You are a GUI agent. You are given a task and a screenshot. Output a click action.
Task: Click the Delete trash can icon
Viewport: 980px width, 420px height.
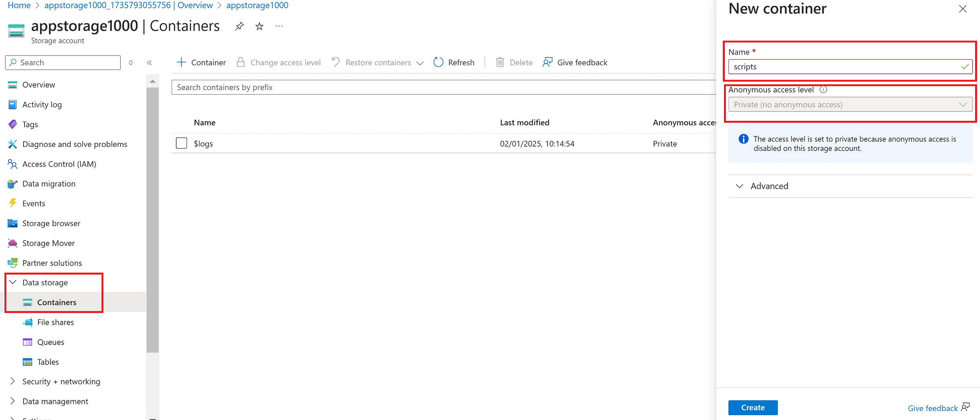[x=500, y=62]
